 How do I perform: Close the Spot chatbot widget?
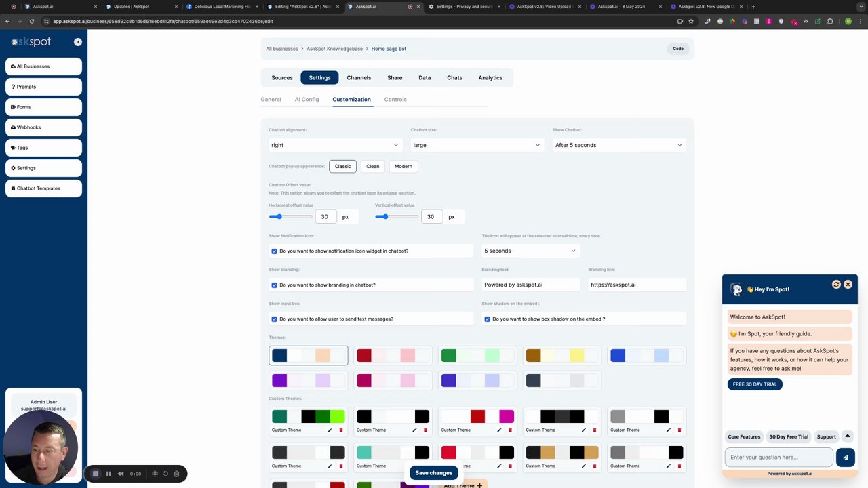click(848, 285)
